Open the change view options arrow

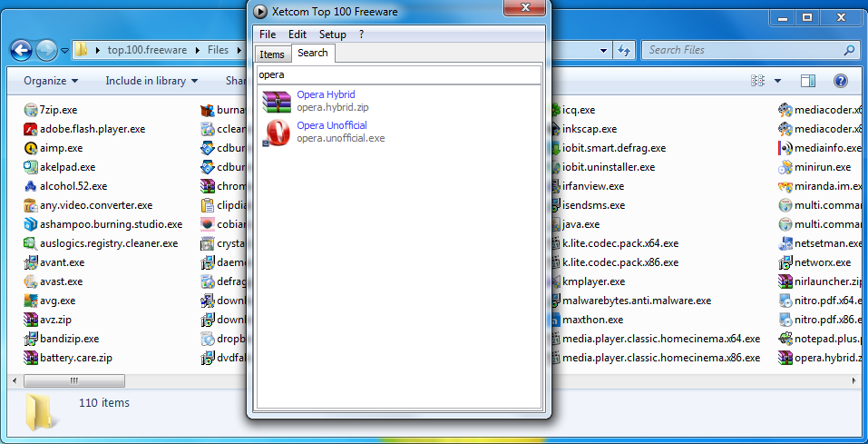(x=777, y=81)
